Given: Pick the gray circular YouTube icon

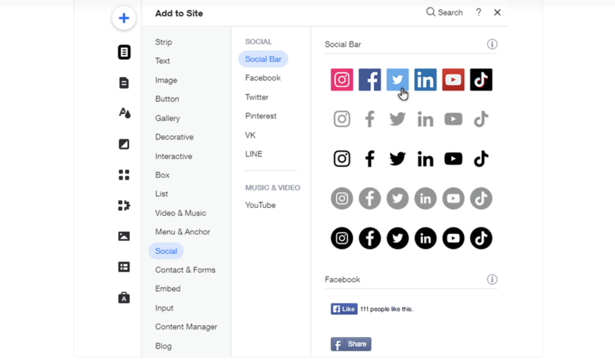Looking at the screenshot, I should point(453,198).
